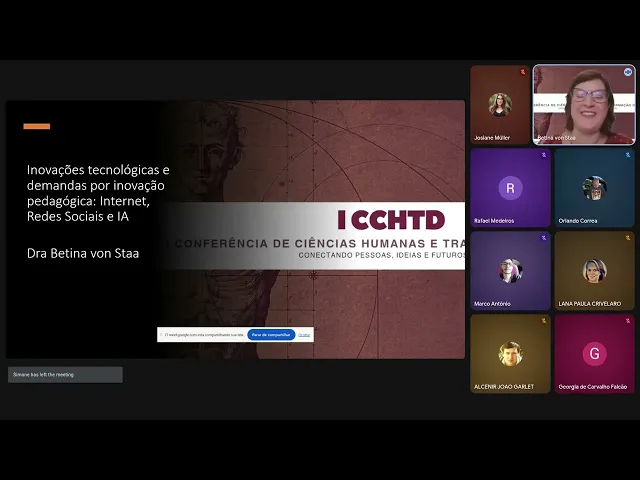
Task: Click the name label 'Marco Antônio'
Action: point(492,304)
